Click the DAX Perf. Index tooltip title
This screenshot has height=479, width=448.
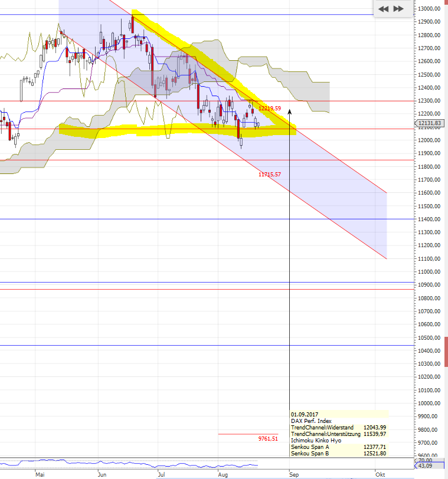(x=310, y=421)
